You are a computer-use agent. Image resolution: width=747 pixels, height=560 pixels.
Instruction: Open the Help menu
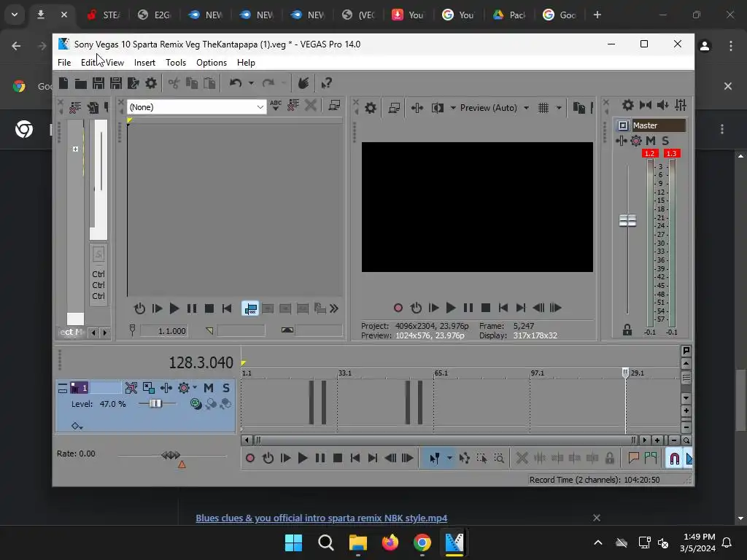click(246, 63)
